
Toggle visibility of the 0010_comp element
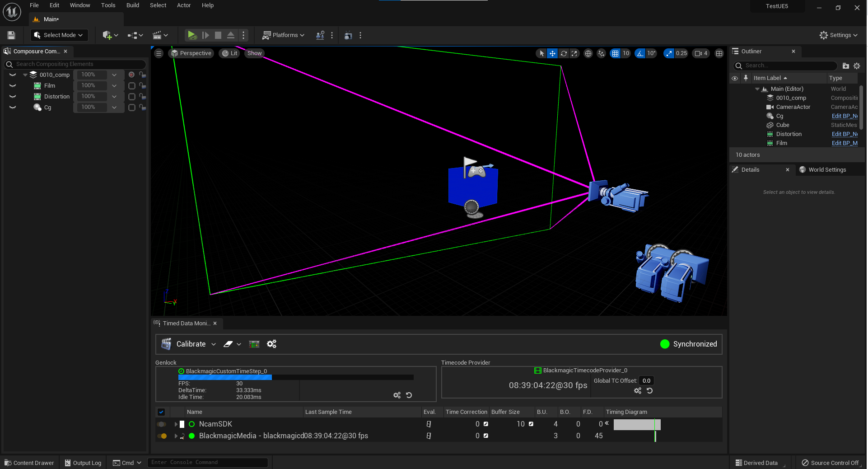click(12, 75)
